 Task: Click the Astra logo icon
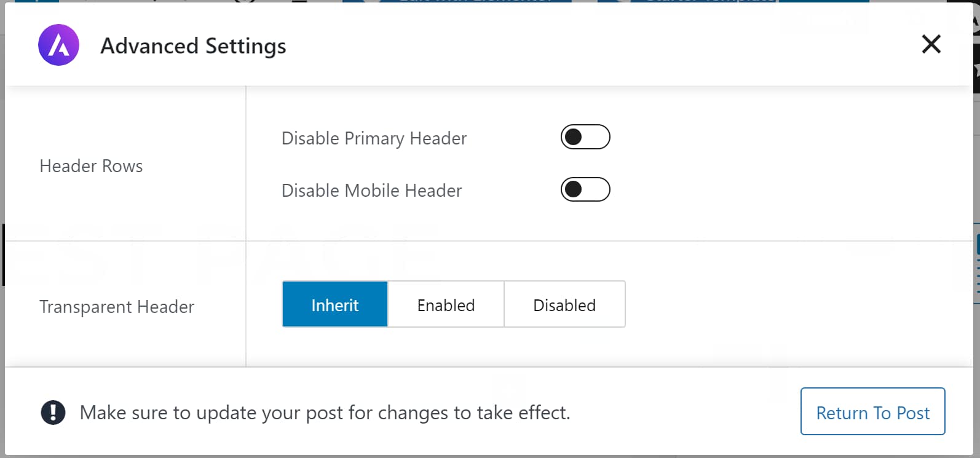click(58, 45)
